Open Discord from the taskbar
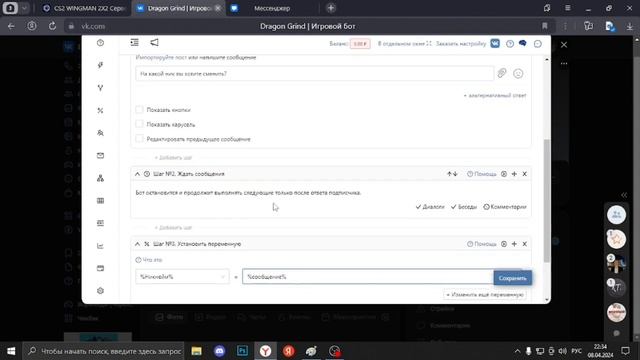This screenshot has width=640, height=360. coord(220,351)
